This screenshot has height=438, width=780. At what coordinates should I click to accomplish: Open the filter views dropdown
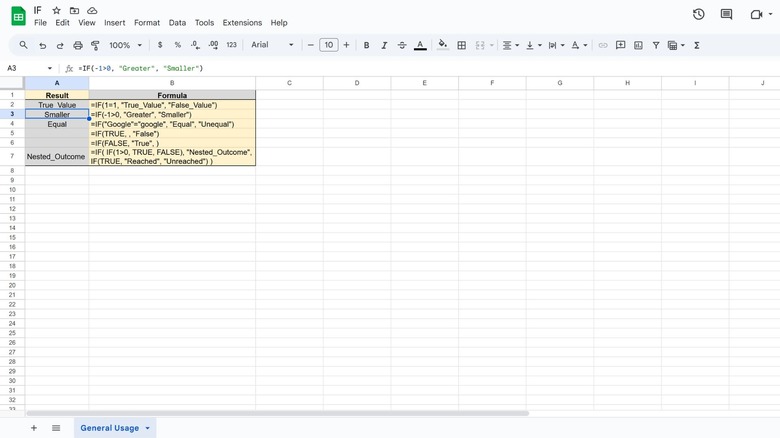pyautogui.click(x=676, y=45)
